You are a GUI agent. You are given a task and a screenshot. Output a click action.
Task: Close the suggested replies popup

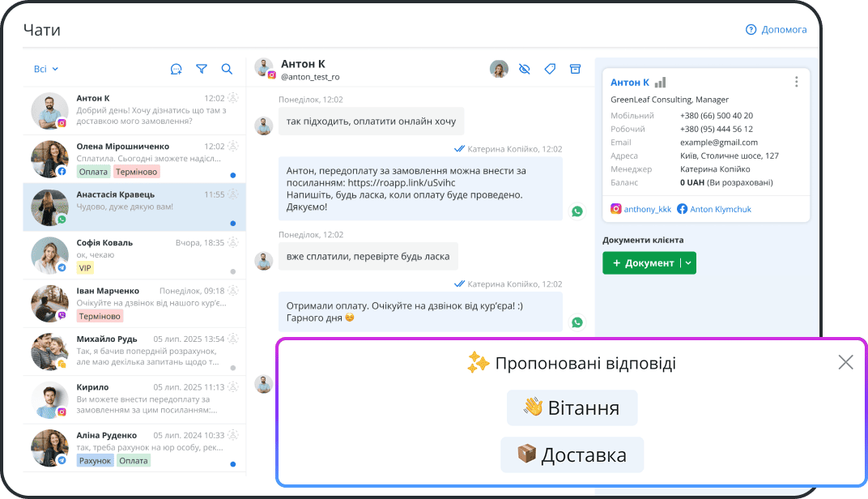[845, 362]
